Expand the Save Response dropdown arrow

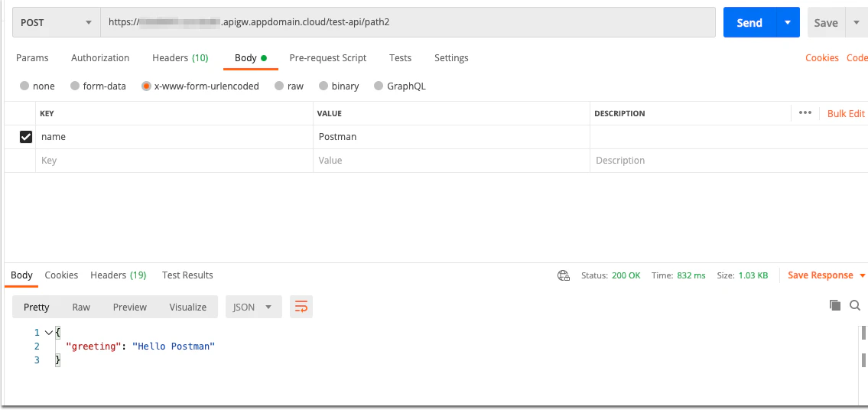[862, 275]
